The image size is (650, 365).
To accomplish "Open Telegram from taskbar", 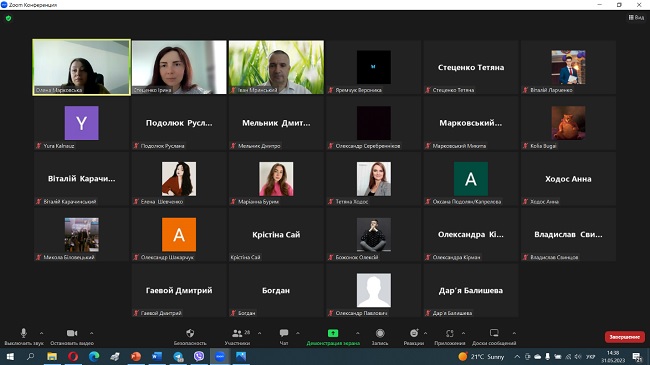I will [178, 356].
